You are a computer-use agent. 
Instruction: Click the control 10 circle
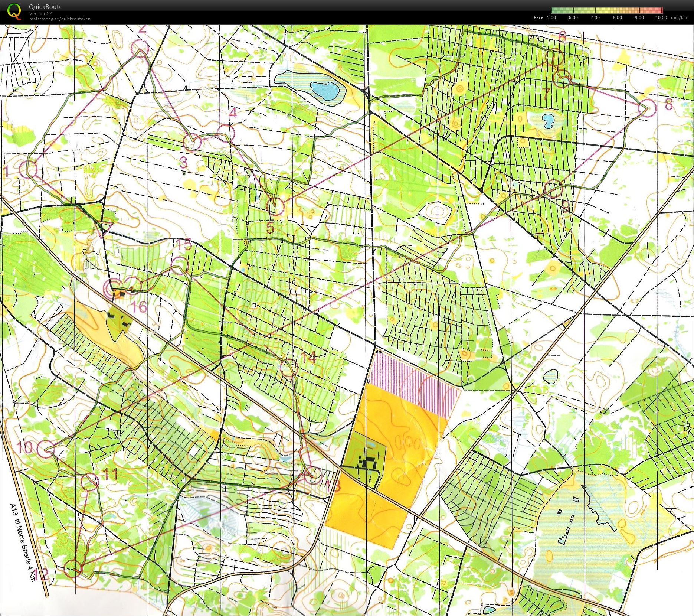(46, 449)
